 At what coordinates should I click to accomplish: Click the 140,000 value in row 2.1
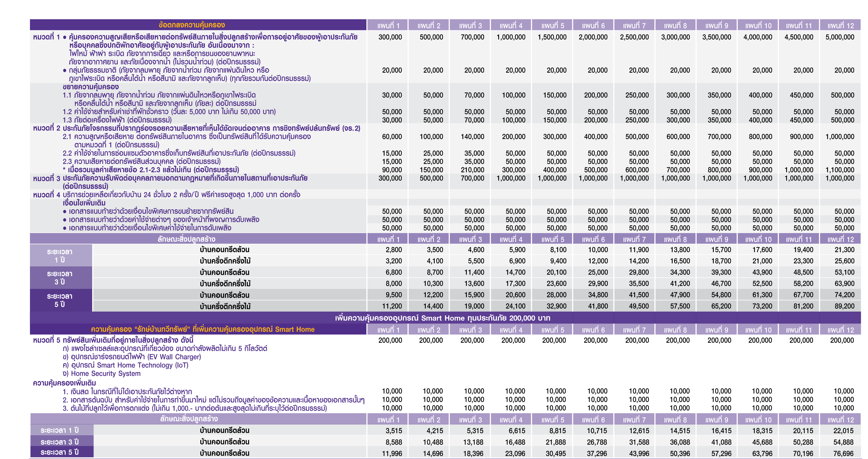coord(472,137)
